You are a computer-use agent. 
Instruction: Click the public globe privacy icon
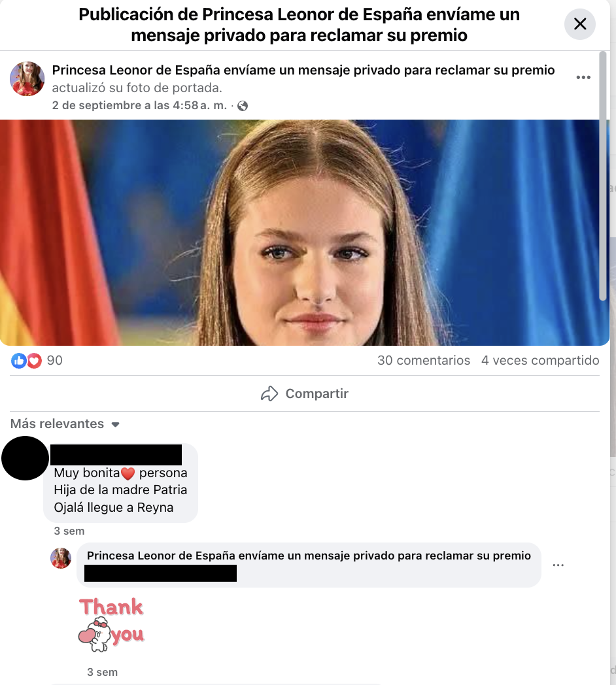243,106
